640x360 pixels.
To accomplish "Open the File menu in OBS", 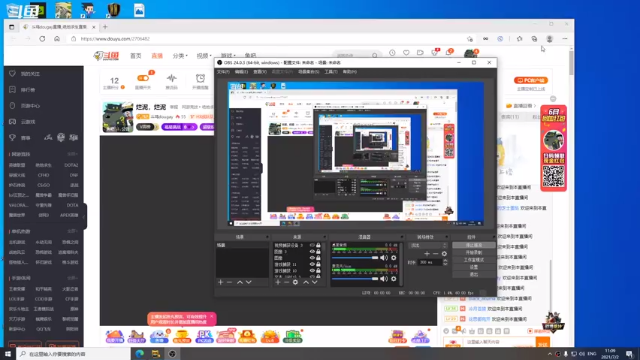I will point(223,72).
